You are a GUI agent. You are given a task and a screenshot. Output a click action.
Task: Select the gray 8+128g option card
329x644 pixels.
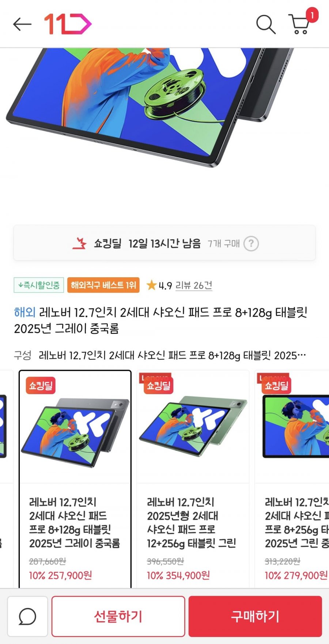(75, 479)
